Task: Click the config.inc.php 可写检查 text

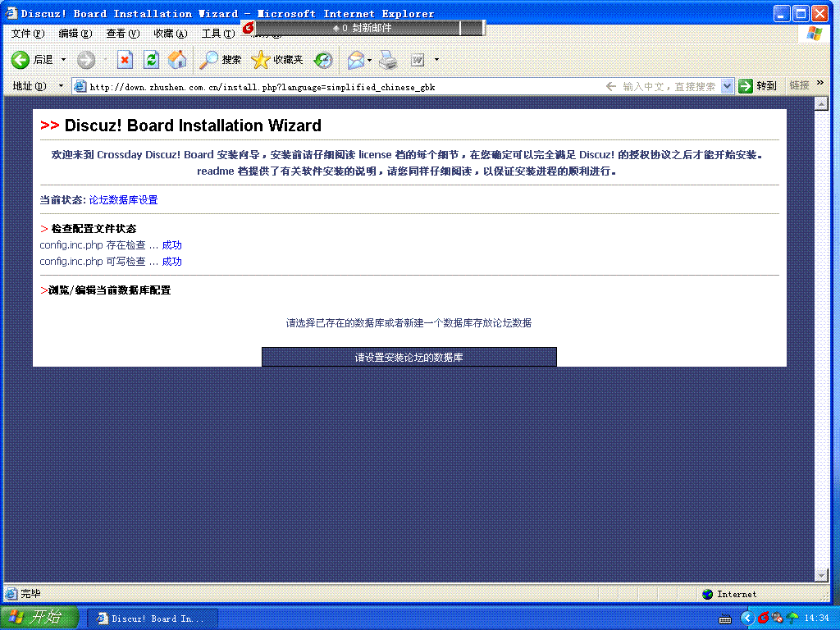Action: pos(93,262)
